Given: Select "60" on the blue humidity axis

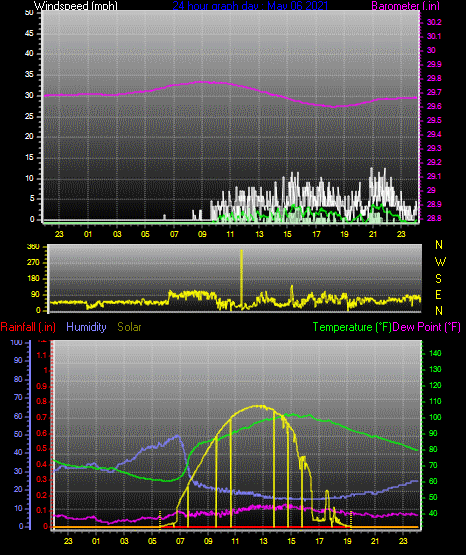Looking at the screenshot, I should (x=18, y=416).
